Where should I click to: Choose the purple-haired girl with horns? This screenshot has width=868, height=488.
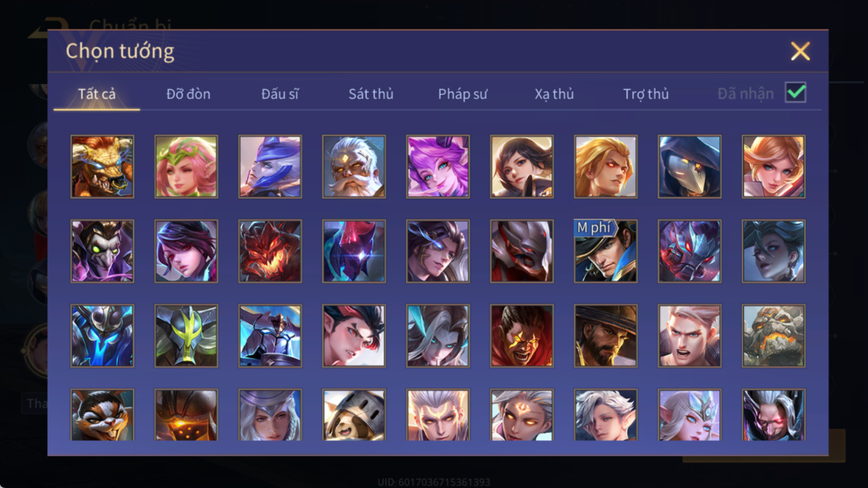click(x=438, y=166)
